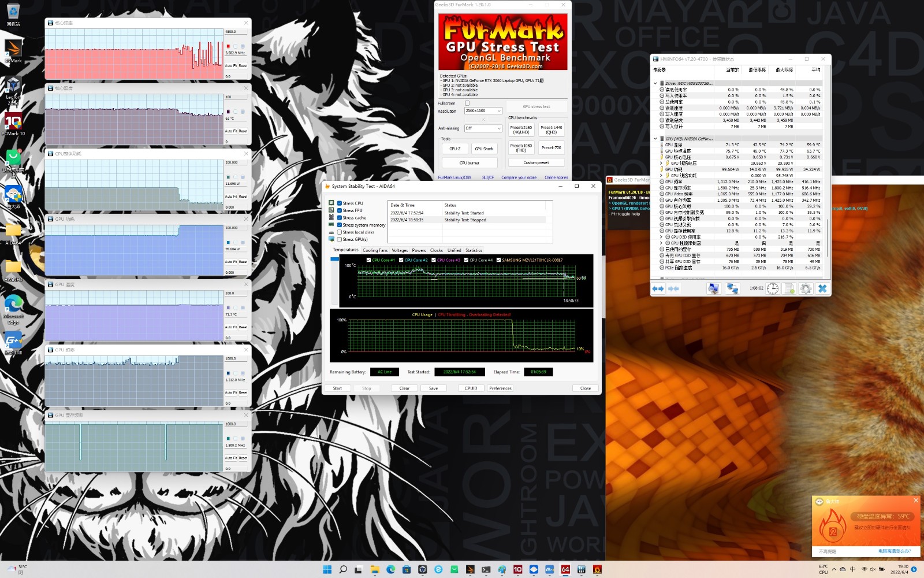
Task: Switch to Voltages tab
Action: 400,250
